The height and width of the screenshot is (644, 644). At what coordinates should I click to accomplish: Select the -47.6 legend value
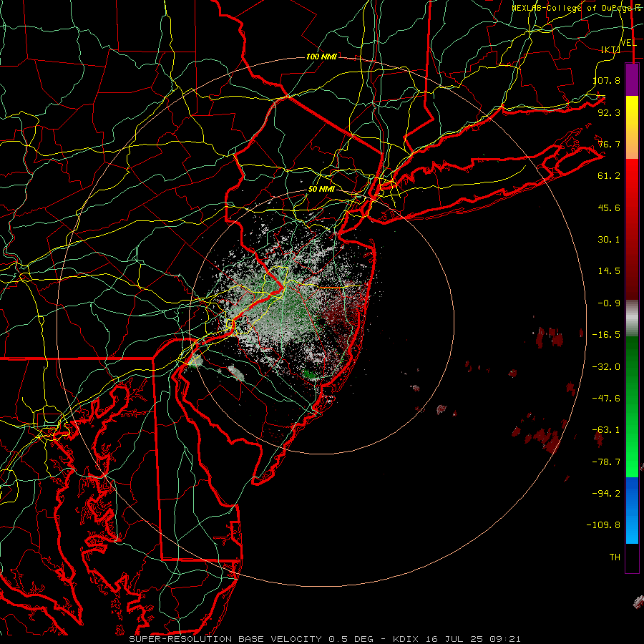pyautogui.click(x=606, y=399)
